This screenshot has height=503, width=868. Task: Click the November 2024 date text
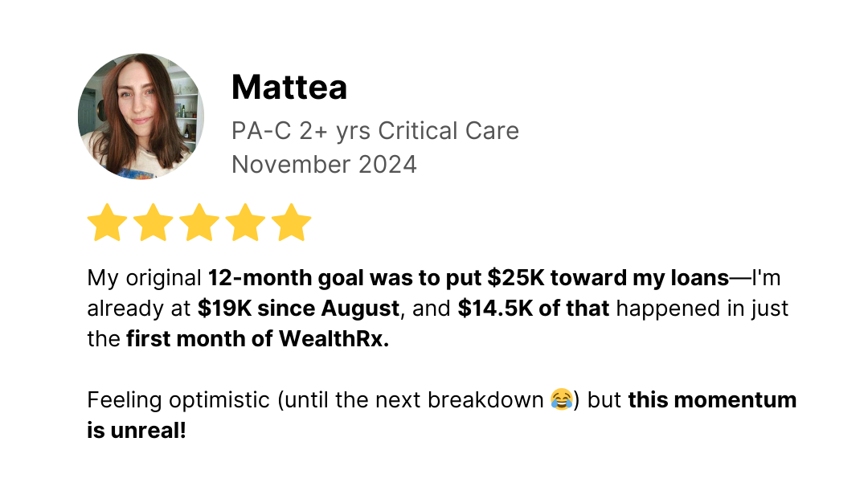click(324, 165)
